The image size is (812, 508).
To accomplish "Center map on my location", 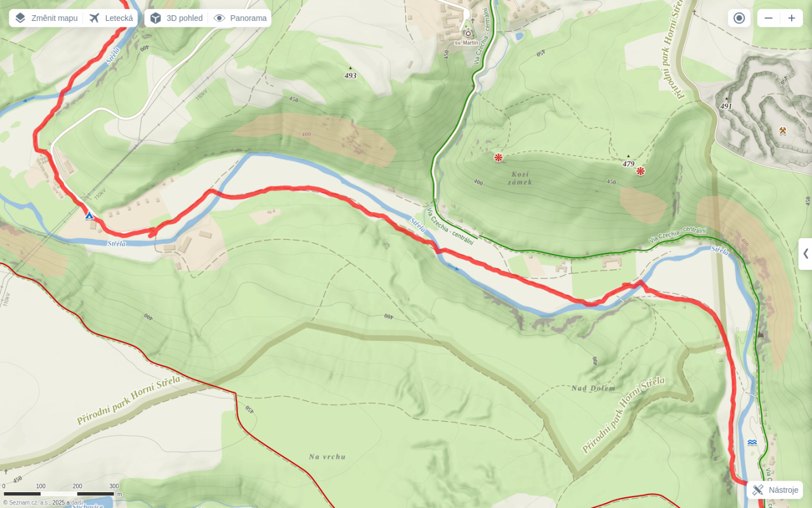I will pos(739,18).
